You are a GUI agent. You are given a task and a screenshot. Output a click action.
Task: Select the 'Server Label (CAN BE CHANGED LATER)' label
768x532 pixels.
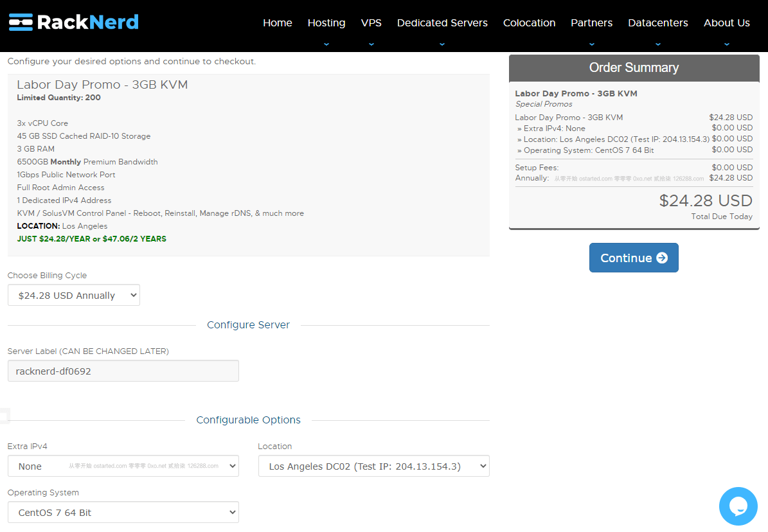tap(88, 351)
